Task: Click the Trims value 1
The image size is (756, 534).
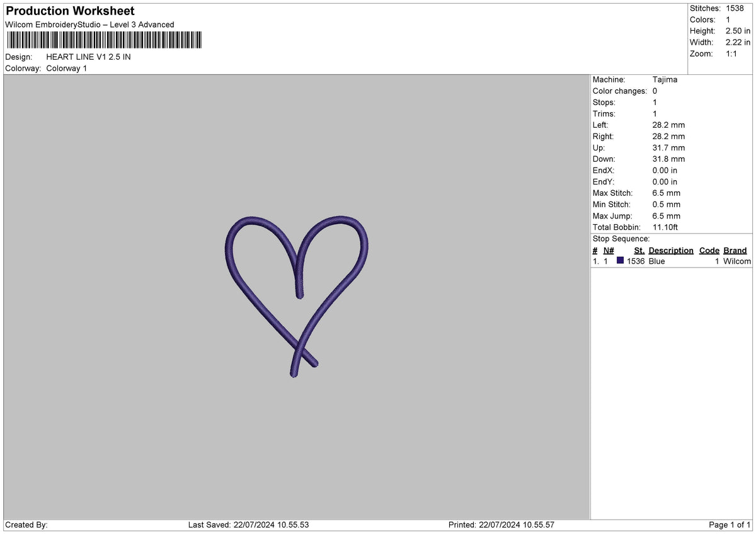Action: (x=655, y=113)
